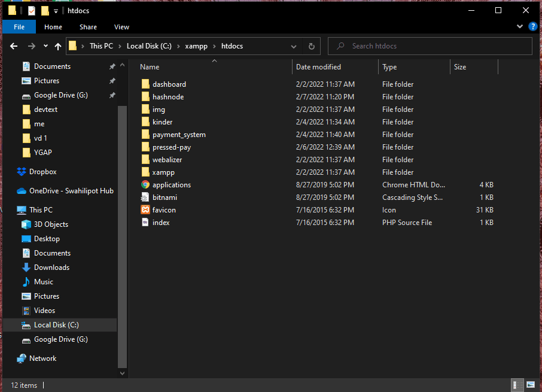This screenshot has height=392, width=542.
Task: Open address bar history dropdown
Action: (294, 46)
